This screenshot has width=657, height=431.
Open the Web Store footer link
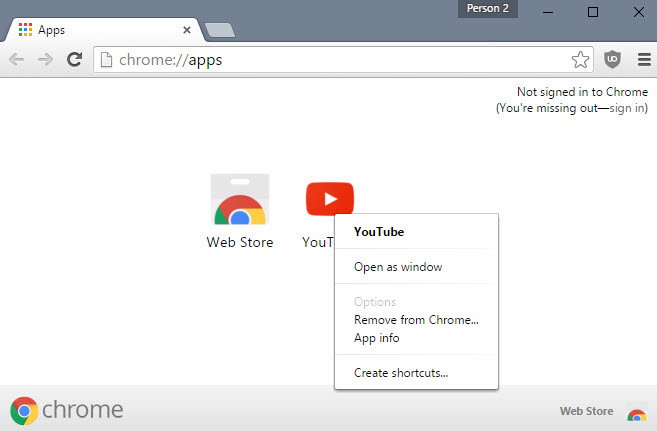(586, 411)
